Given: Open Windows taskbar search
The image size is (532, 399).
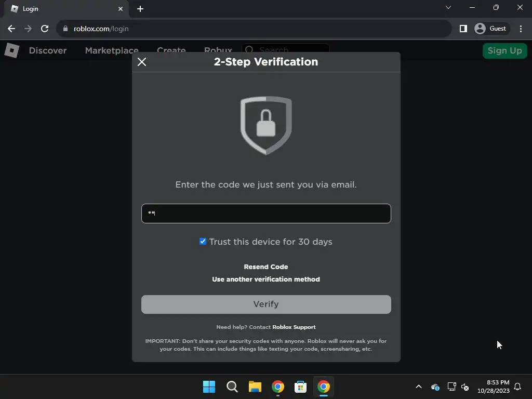Looking at the screenshot, I should tap(232, 387).
